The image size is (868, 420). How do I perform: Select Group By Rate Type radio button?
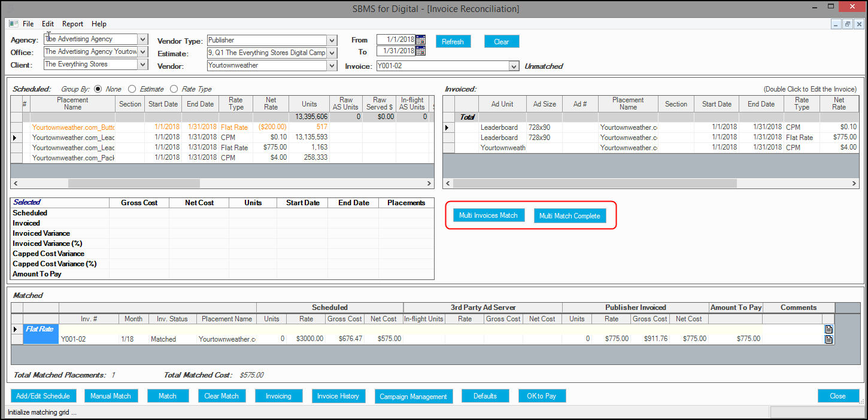click(x=174, y=89)
